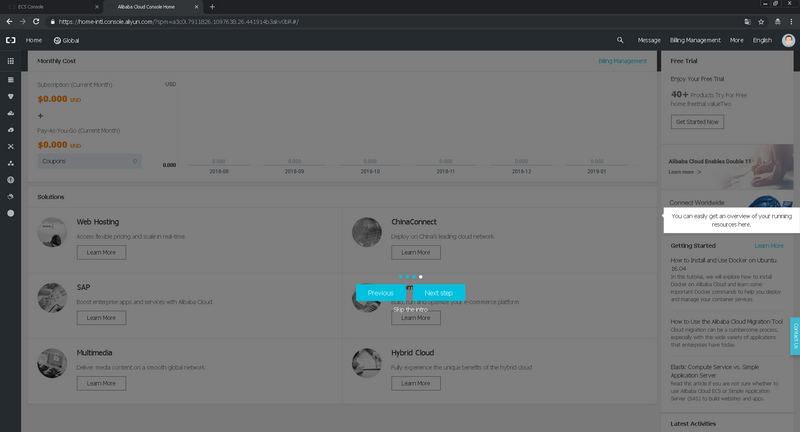This screenshot has width=800, height=432.
Task: Open the More menu in top bar
Action: [736, 40]
